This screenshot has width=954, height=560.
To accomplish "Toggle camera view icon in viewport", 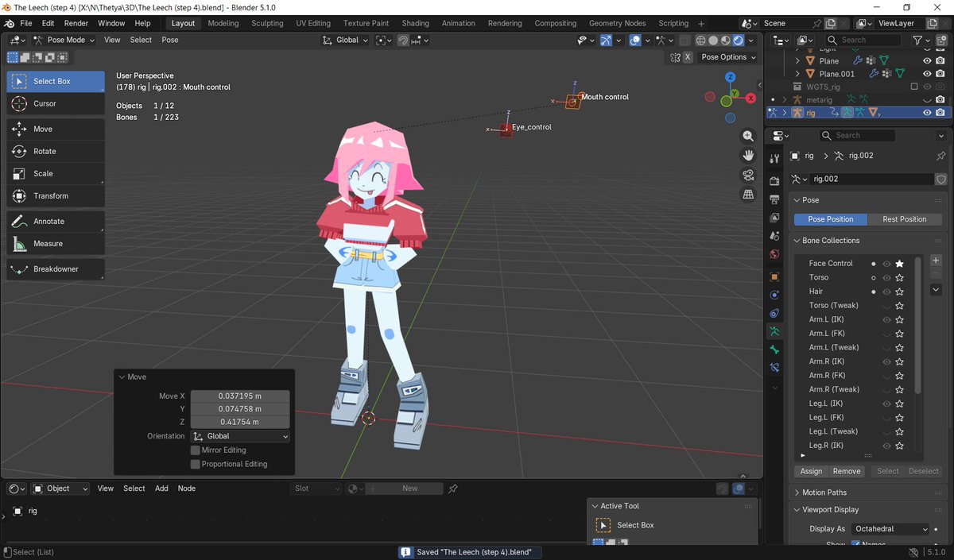I will click(748, 175).
